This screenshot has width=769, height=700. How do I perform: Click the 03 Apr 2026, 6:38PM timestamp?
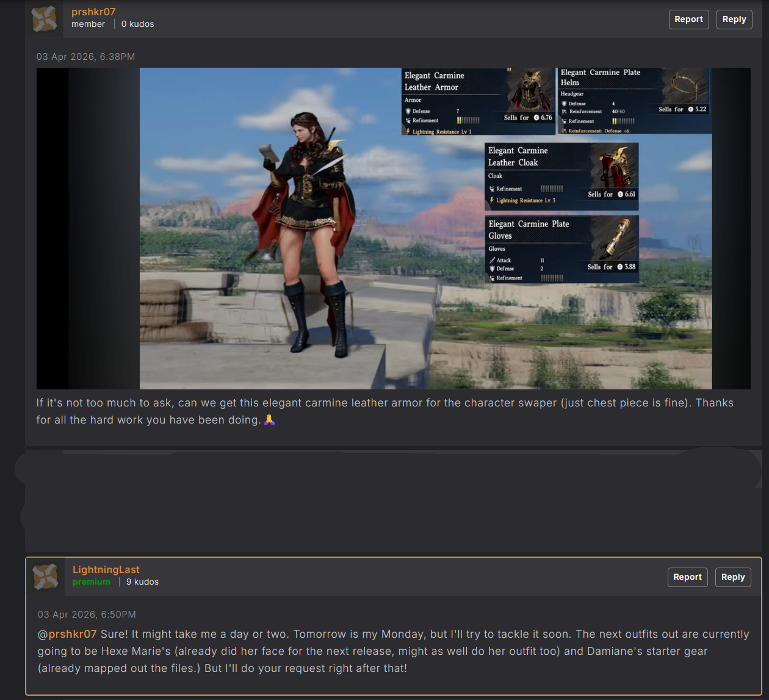pos(85,56)
